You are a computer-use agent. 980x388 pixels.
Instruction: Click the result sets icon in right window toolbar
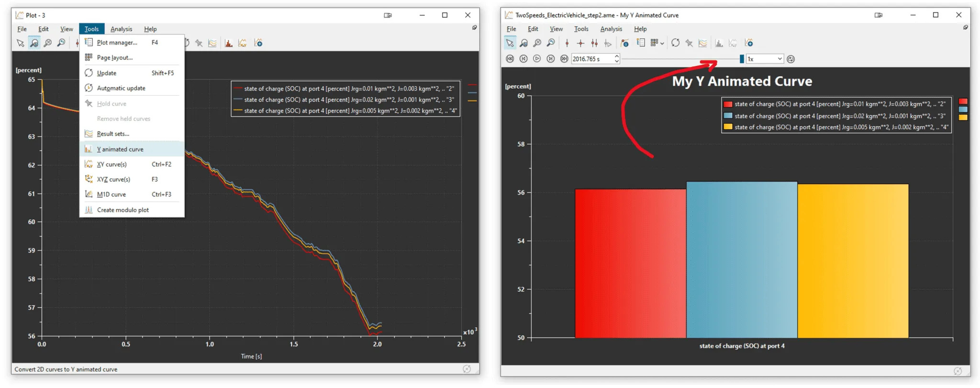tap(702, 43)
